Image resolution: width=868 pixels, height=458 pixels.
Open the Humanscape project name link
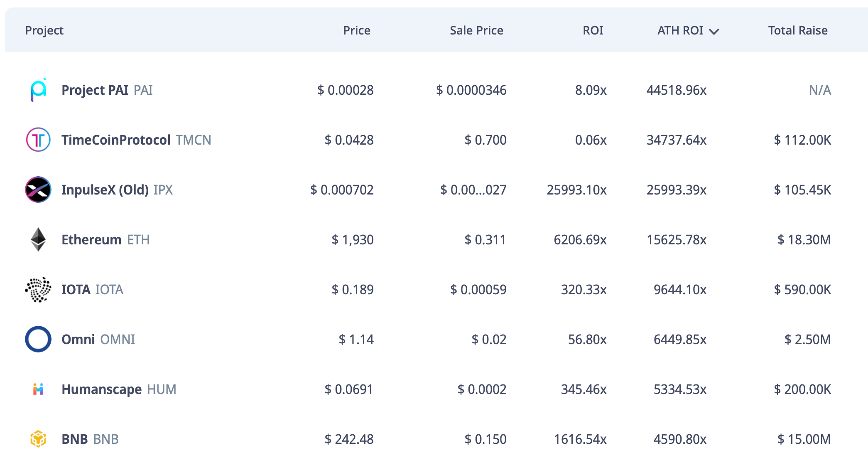tap(101, 389)
